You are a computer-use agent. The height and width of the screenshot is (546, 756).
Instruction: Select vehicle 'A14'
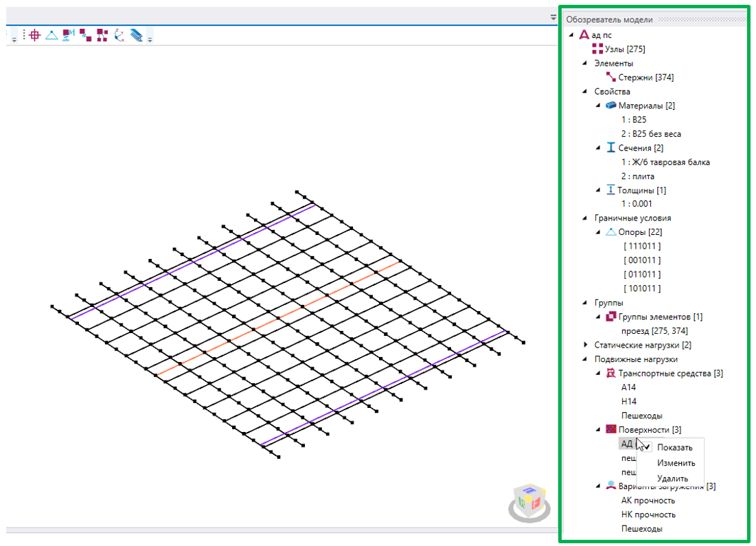point(628,387)
